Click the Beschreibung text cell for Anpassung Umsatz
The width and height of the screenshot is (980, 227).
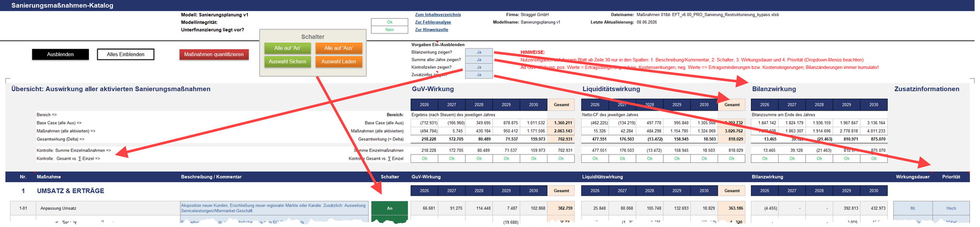(x=274, y=208)
